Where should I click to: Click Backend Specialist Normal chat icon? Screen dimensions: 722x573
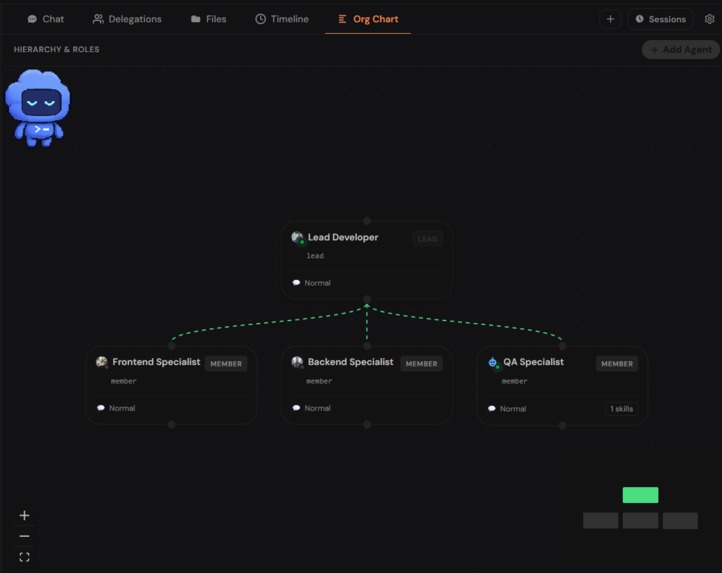pos(296,408)
